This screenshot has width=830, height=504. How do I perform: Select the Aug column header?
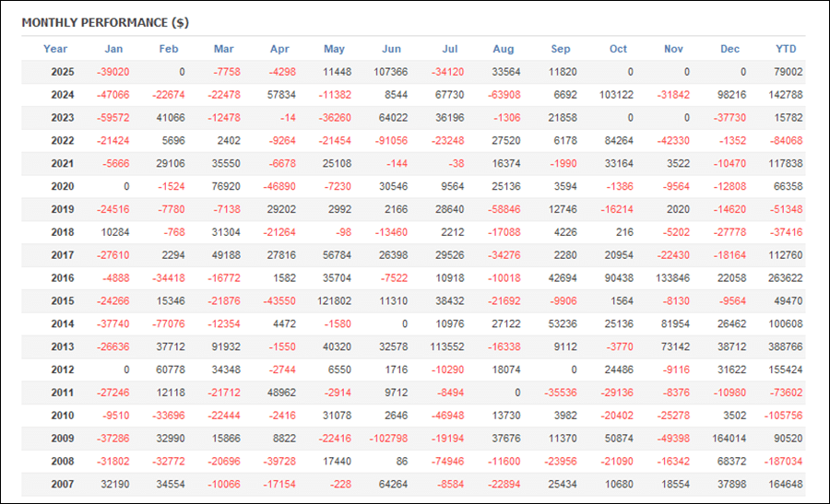coord(504,49)
